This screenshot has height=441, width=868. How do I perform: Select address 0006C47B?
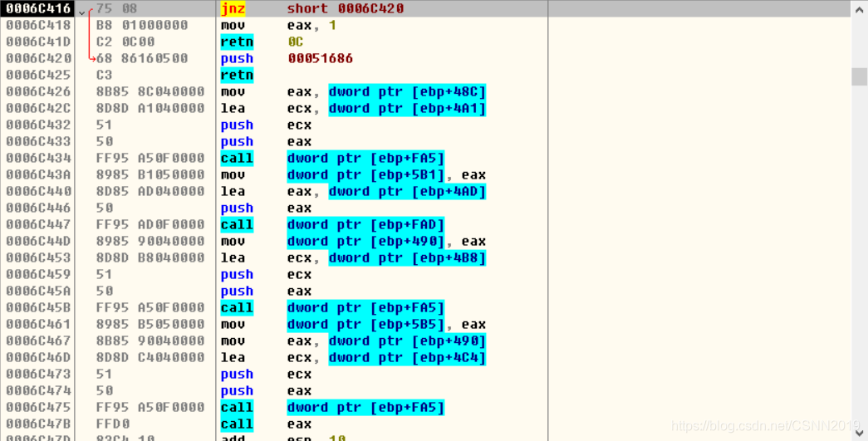click(38, 424)
